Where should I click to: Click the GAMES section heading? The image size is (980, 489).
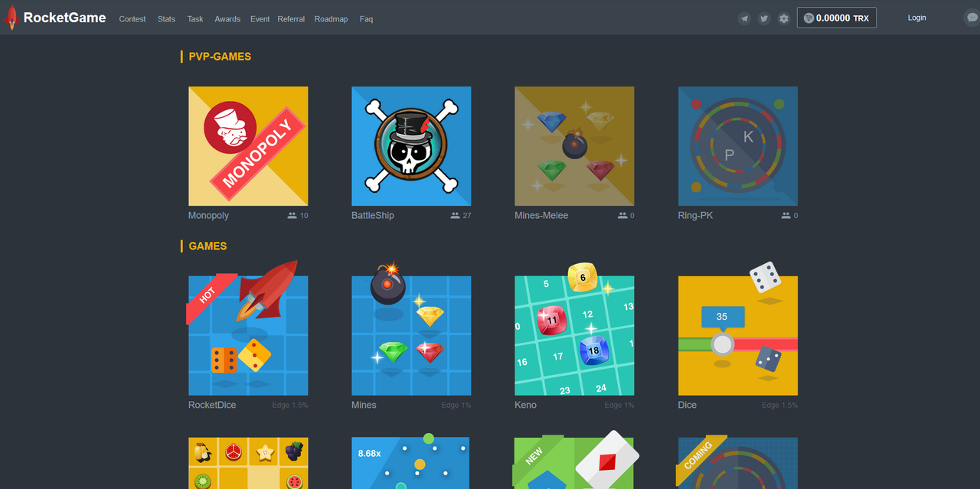pyautogui.click(x=207, y=246)
